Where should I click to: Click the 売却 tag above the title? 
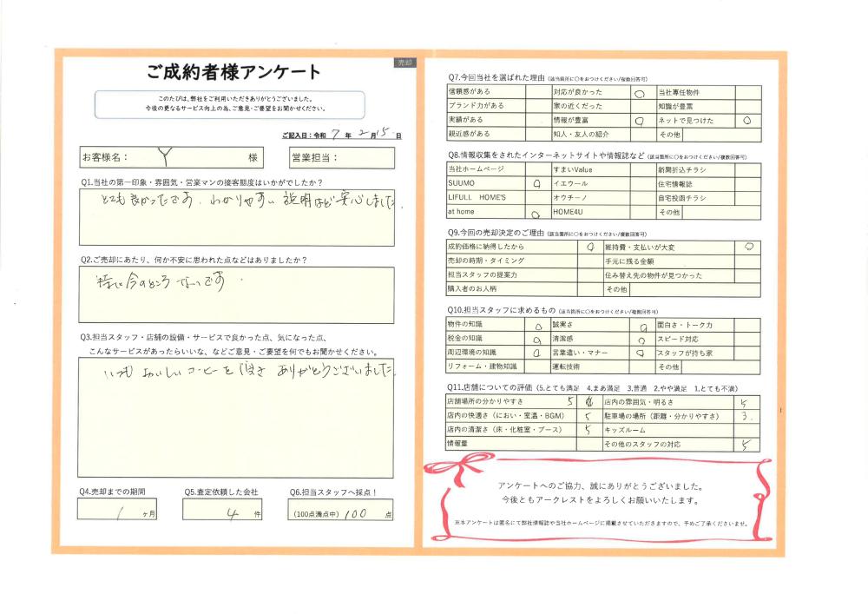point(405,63)
